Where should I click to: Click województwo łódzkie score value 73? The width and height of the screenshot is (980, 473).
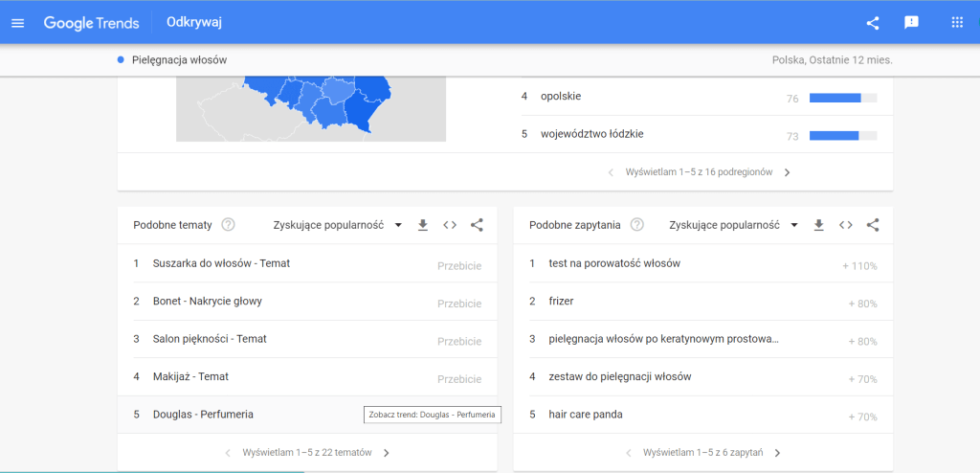point(792,136)
